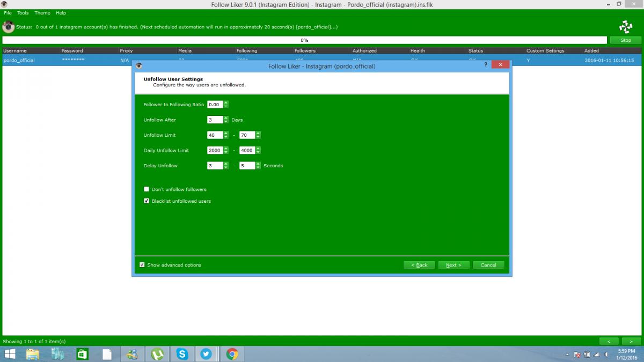Screen dimensions: 644x362
Task: Decrease Daily Unfollow Limit 4000 spinner
Action: point(258,152)
